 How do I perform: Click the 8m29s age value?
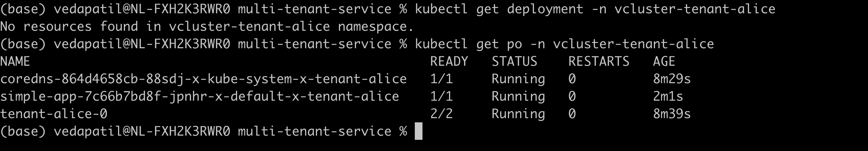672,79
